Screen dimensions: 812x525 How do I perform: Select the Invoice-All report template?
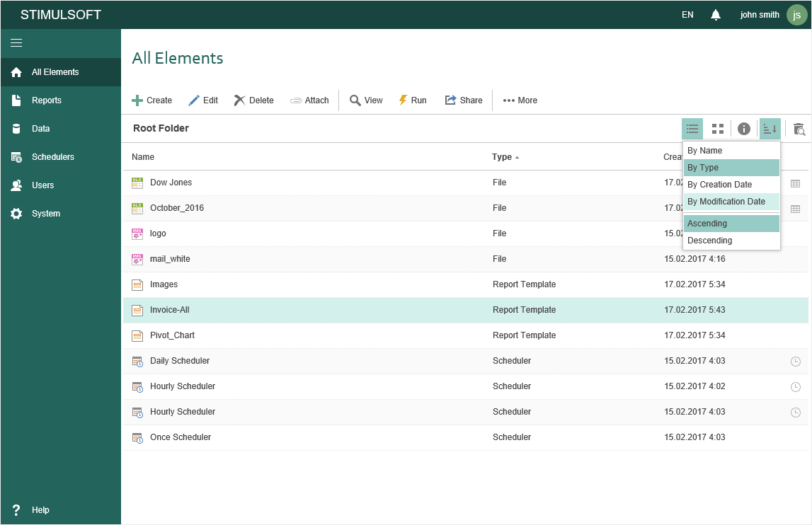[x=466, y=310]
